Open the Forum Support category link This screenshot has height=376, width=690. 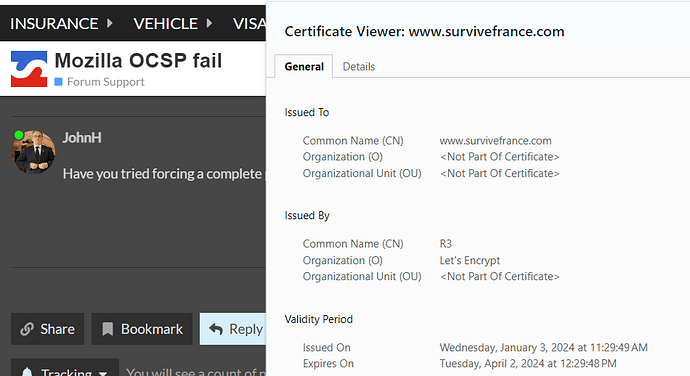[x=106, y=82]
